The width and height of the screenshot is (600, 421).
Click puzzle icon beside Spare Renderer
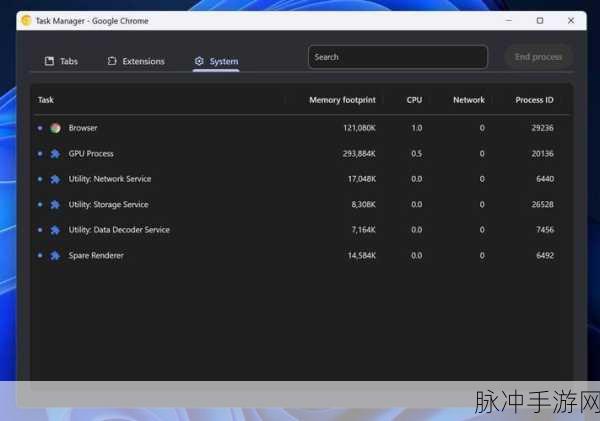coord(55,256)
